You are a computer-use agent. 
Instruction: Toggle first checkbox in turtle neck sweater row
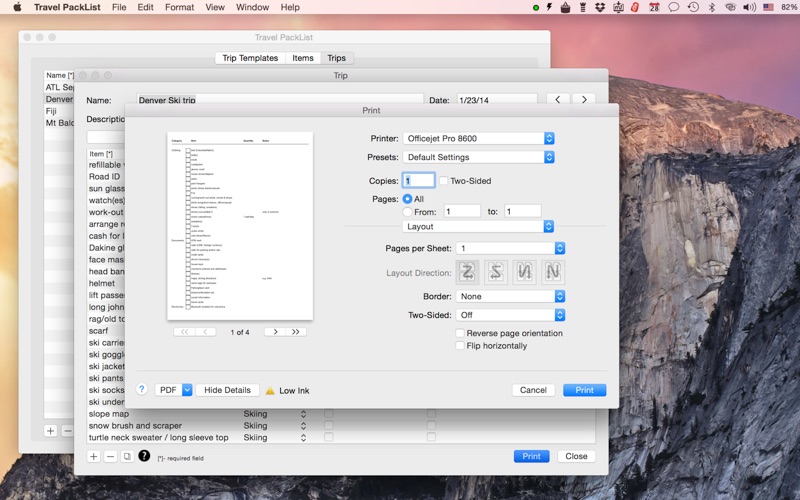[329, 437]
